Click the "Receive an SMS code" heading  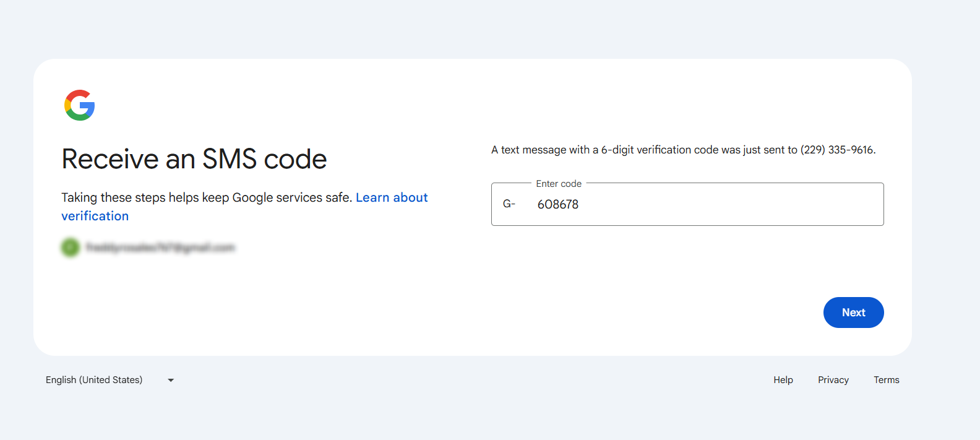click(194, 159)
